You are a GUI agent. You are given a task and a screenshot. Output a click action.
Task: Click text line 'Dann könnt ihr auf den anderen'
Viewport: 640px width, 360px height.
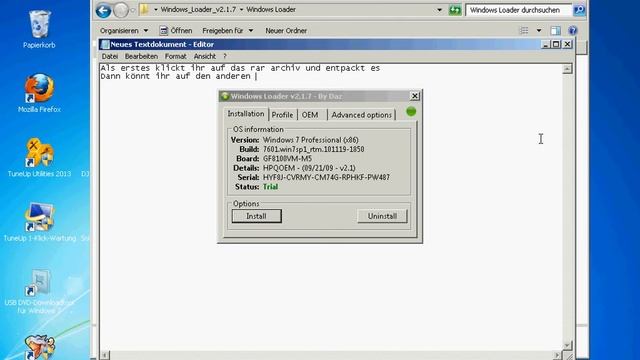175,76
